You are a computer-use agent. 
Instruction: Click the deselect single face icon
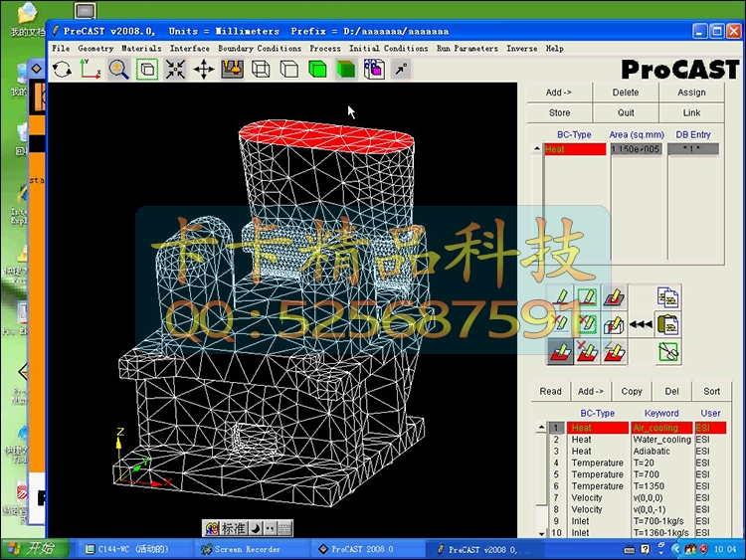point(560,324)
